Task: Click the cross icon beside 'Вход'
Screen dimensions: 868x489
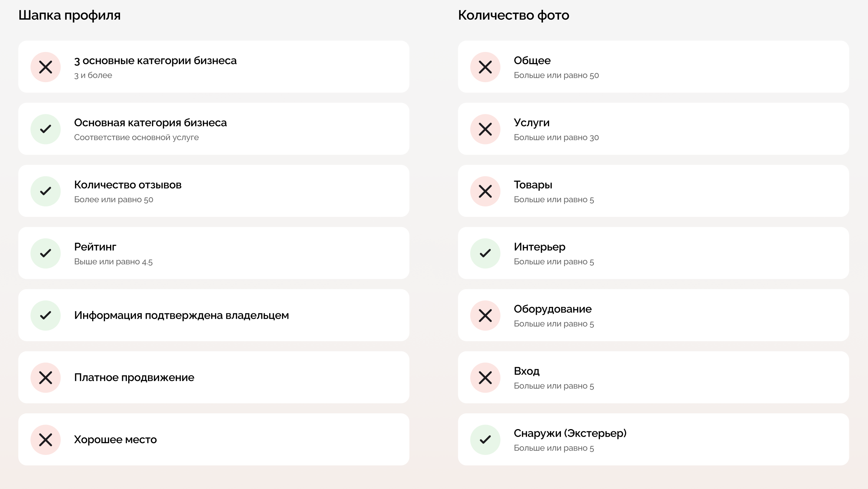Action: tap(485, 378)
